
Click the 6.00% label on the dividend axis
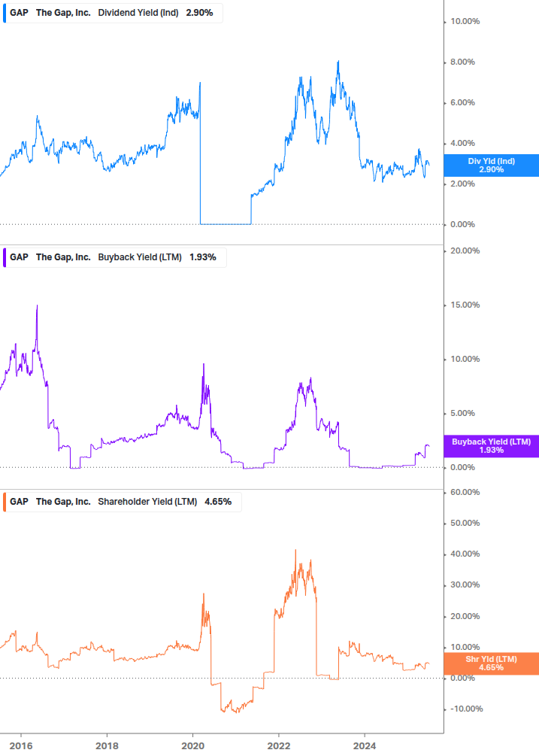click(x=462, y=102)
